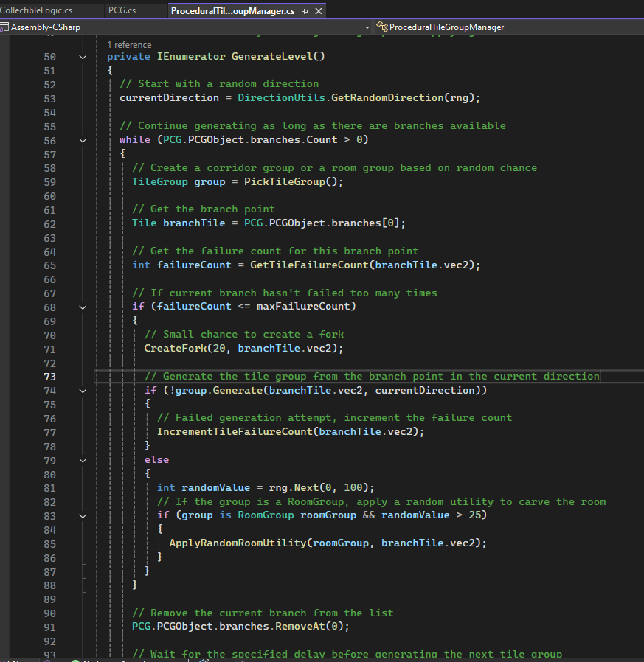This screenshot has height=662, width=644.
Task: Click the ApplyRandomRoomUtility method call
Action: click(x=238, y=543)
